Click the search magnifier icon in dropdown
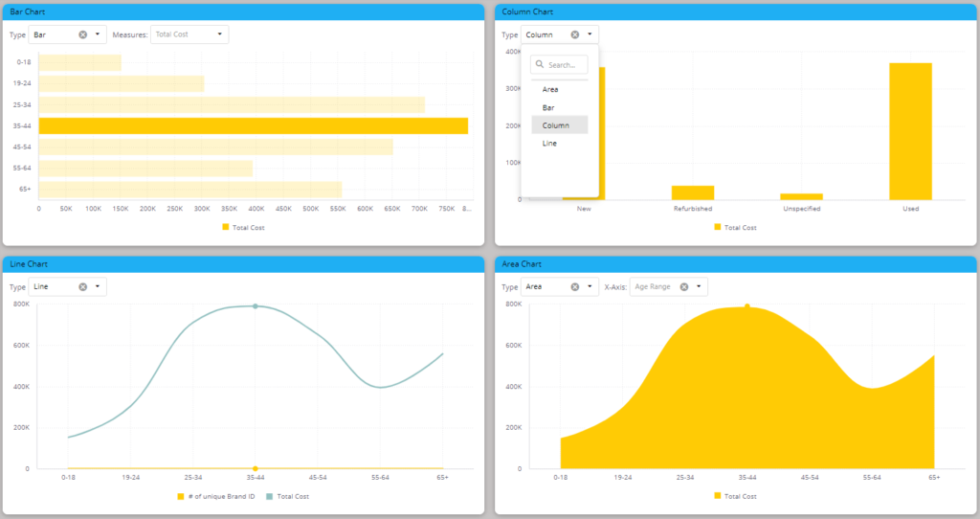The height and width of the screenshot is (519, 980). [540, 64]
